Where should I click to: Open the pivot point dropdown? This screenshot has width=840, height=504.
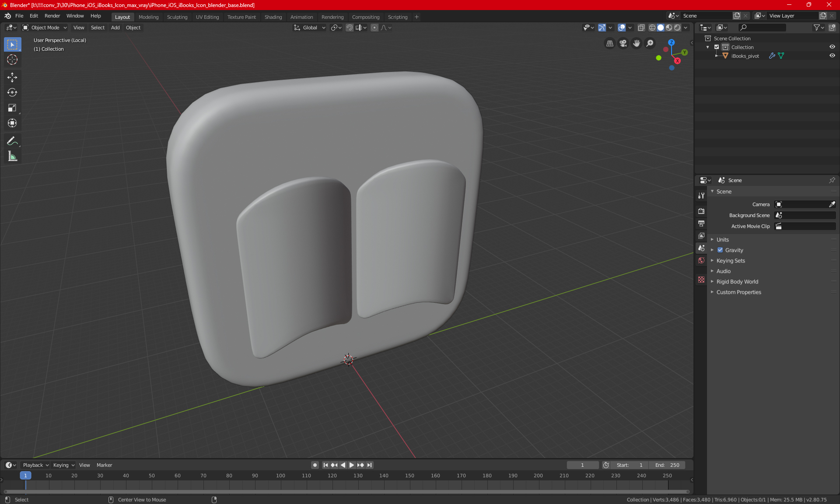[336, 28]
